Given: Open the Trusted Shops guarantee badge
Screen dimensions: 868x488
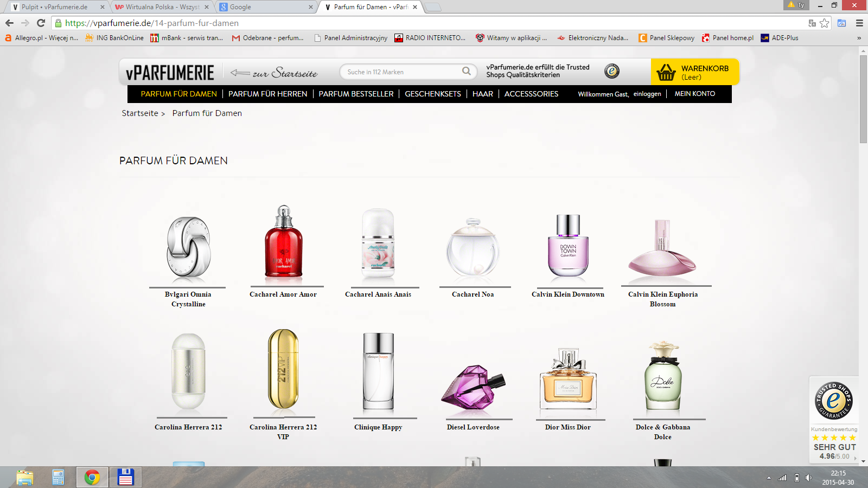Looking at the screenshot, I should 834,400.
